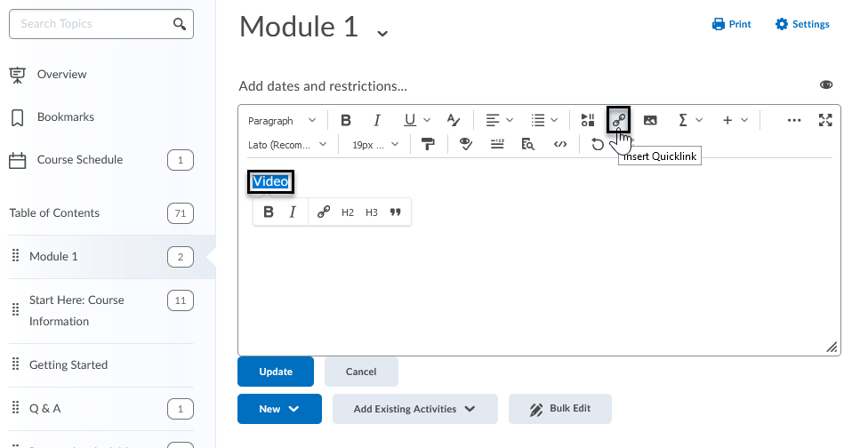Select Getting Started in the sidebar
Screen dimensions: 868x448
click(68, 364)
